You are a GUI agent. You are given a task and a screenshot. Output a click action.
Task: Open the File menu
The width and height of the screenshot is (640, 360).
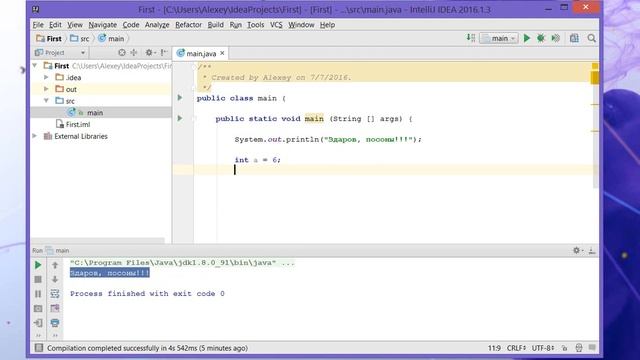coord(38,25)
